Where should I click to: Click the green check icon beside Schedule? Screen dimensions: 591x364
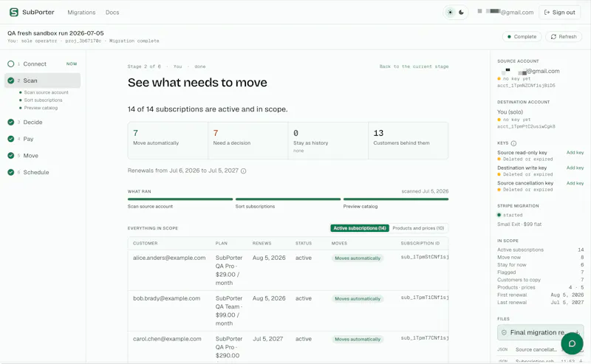click(x=11, y=172)
